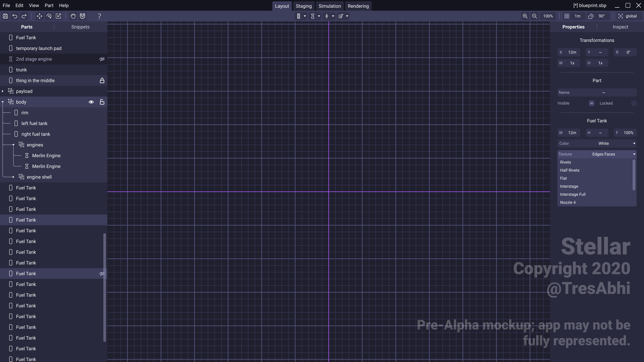Open the Snippets panel
The height and width of the screenshot is (362, 644).
(x=80, y=27)
